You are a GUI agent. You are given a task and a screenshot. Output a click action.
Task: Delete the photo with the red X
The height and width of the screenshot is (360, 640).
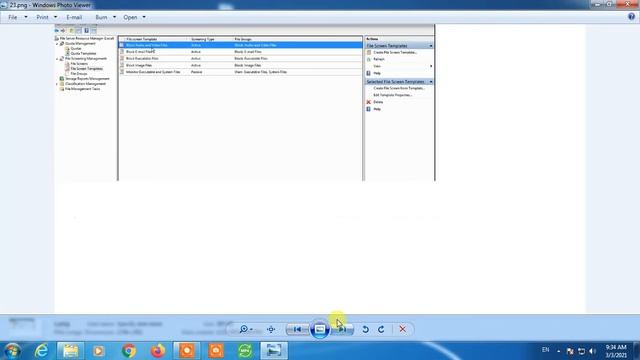[x=402, y=329]
